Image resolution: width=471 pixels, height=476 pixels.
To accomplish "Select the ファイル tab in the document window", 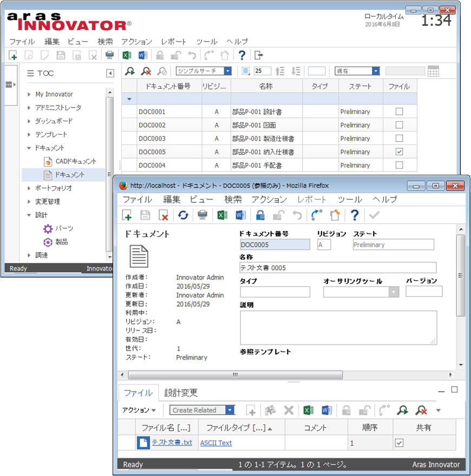I will (x=139, y=393).
